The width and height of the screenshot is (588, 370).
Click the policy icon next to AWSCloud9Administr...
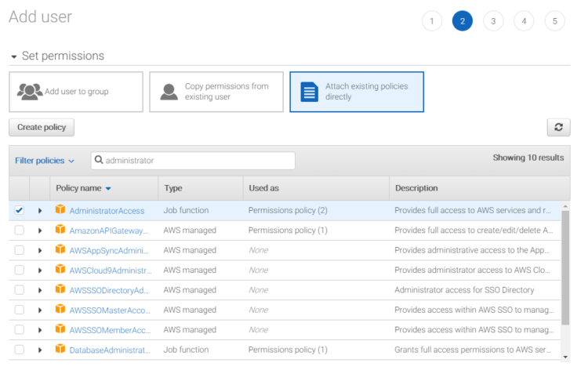pyautogui.click(x=60, y=269)
